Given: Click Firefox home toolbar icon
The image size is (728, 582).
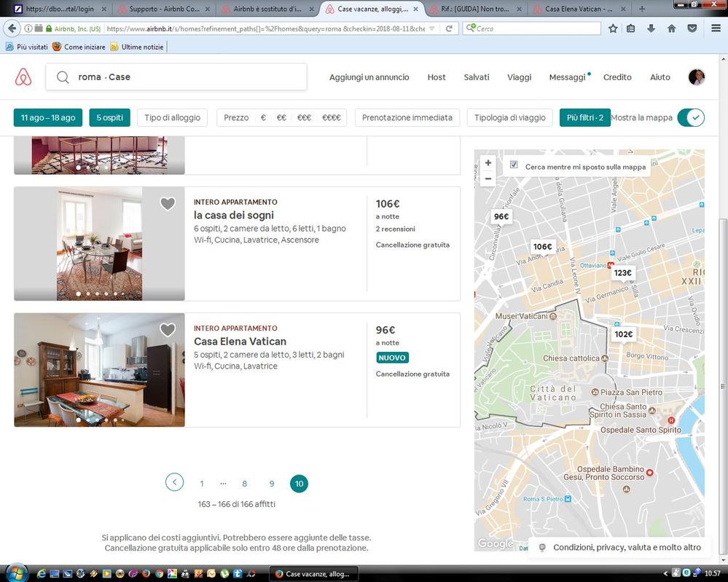Looking at the screenshot, I should 671,28.
